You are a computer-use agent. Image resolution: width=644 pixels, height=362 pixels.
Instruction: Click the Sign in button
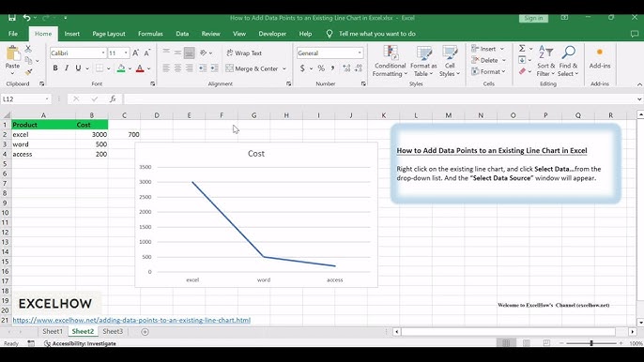click(533, 18)
